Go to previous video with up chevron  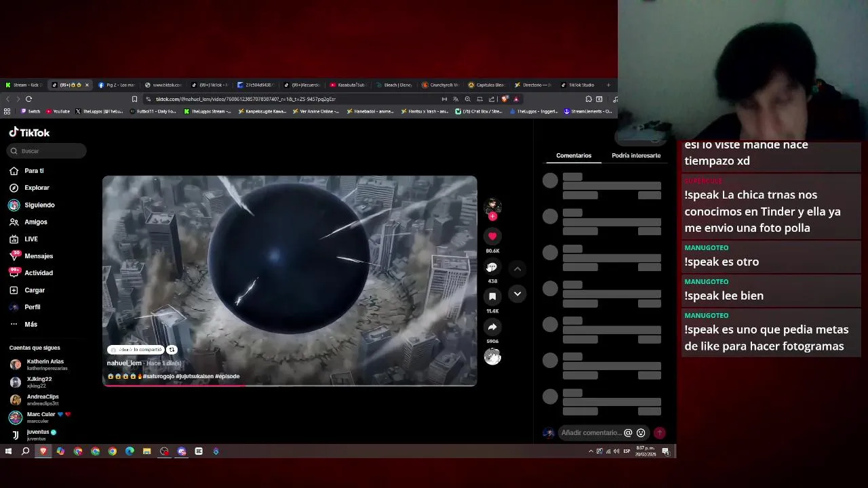517,269
